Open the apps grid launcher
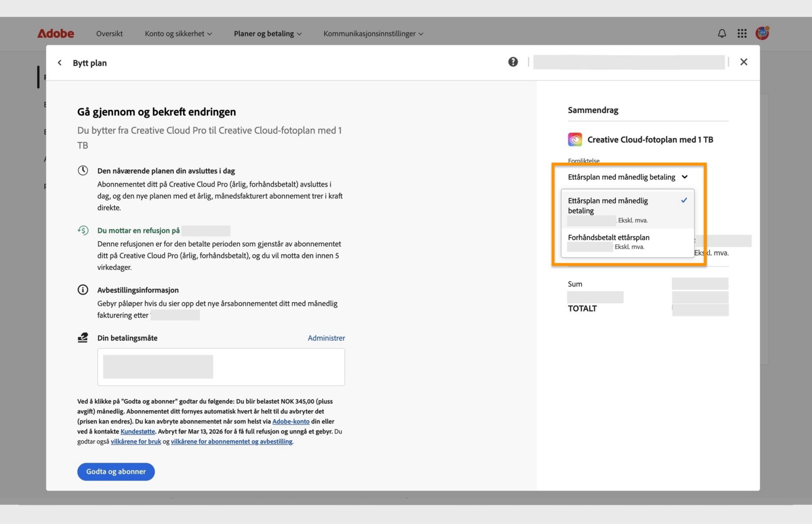Viewport: 812px width, 524px height. point(742,33)
